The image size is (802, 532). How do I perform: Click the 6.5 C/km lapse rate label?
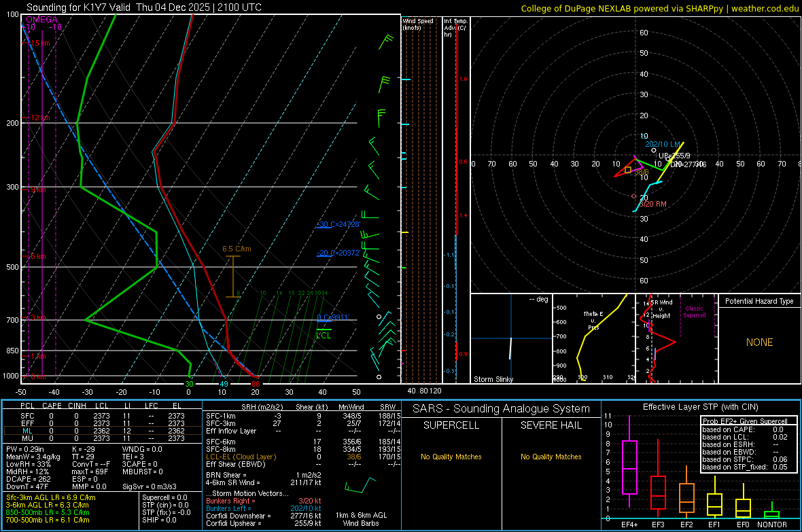237,249
